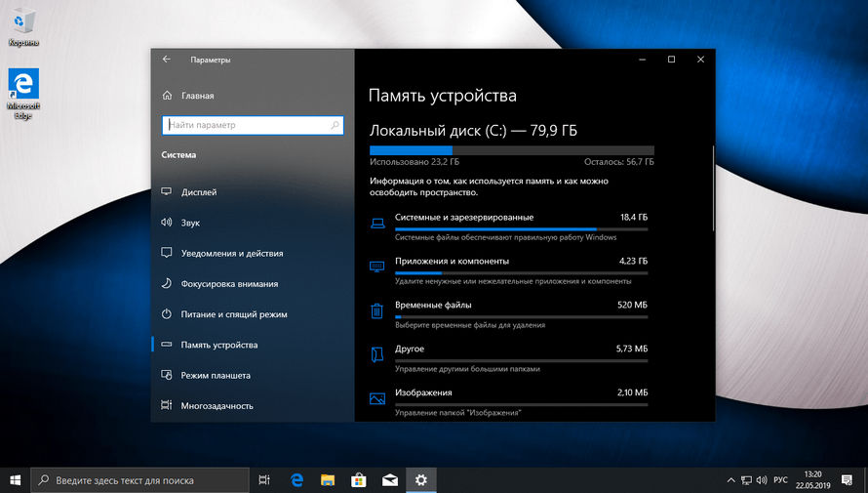Open Другое storage category

pos(410,349)
